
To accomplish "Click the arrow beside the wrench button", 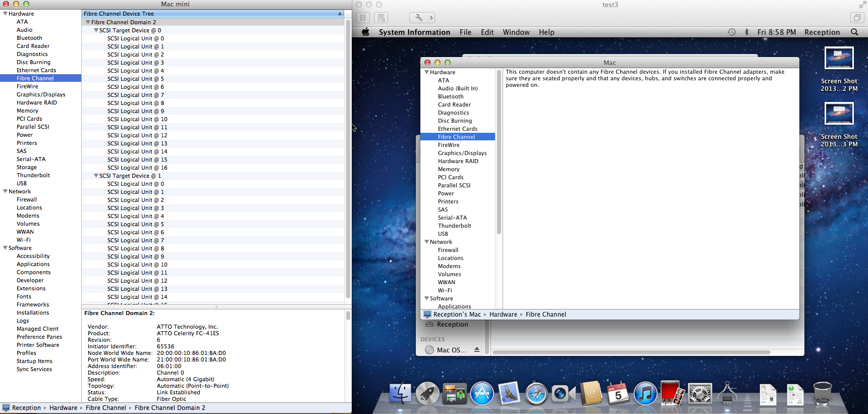I will [431, 18].
